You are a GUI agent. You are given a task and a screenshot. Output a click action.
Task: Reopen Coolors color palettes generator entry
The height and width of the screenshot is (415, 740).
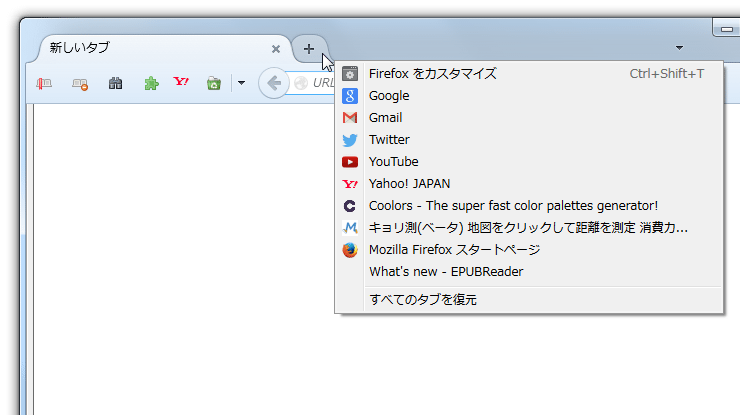point(529,206)
